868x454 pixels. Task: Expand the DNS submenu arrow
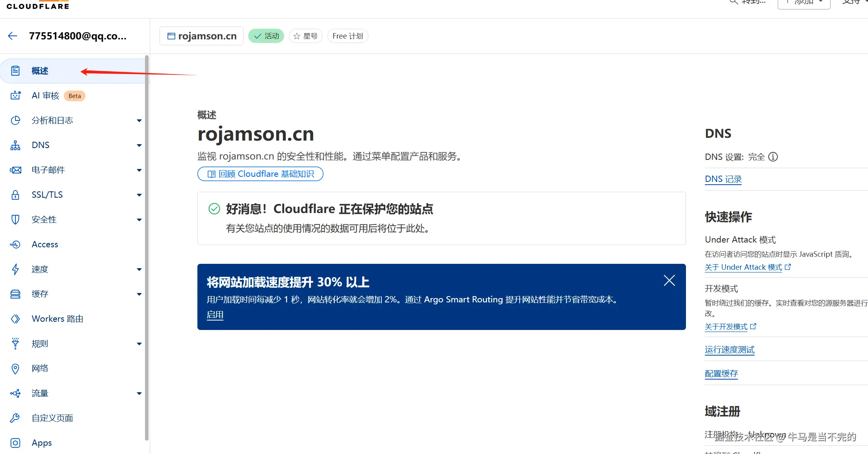139,145
